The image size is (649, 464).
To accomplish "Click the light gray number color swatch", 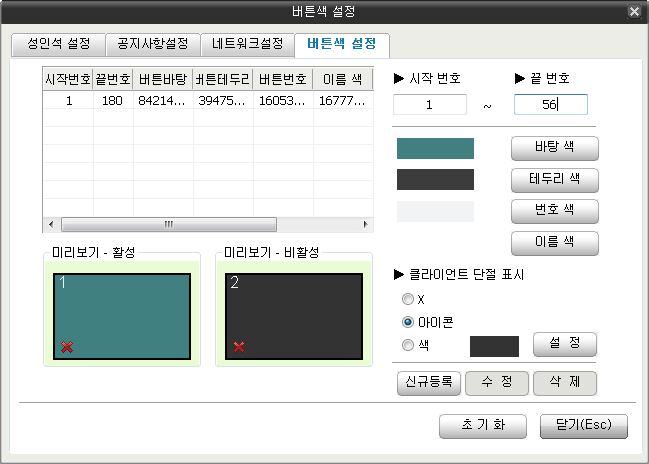I will [435, 211].
